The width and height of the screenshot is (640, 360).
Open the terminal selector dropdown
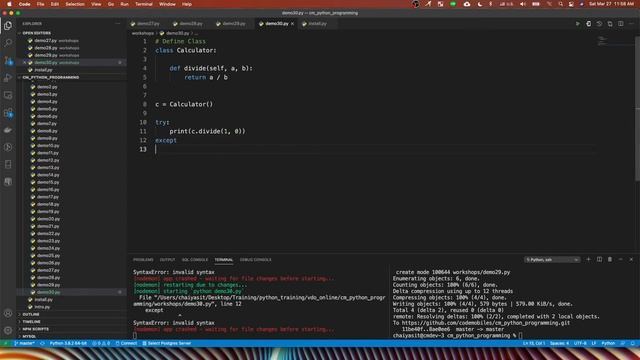(x=552, y=260)
